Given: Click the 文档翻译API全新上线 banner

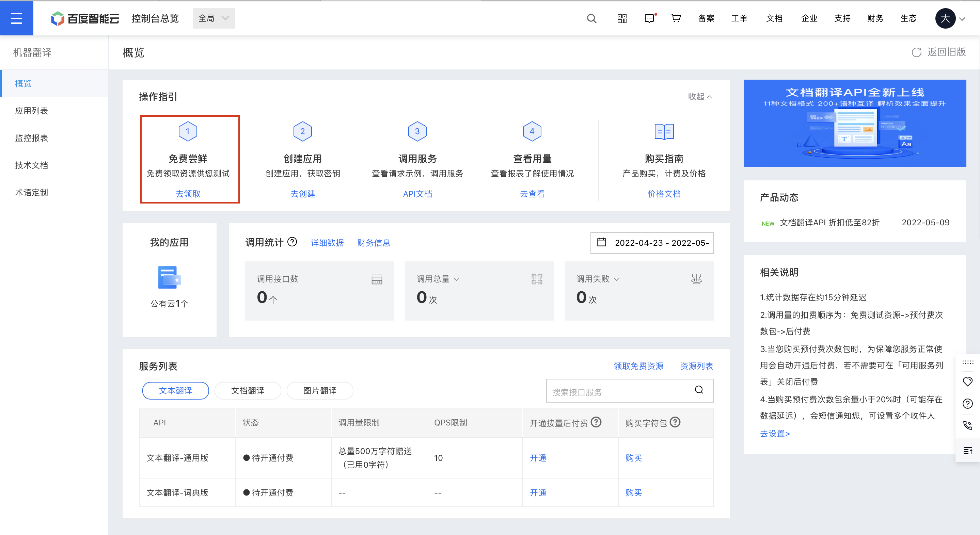Looking at the screenshot, I should 855,123.
